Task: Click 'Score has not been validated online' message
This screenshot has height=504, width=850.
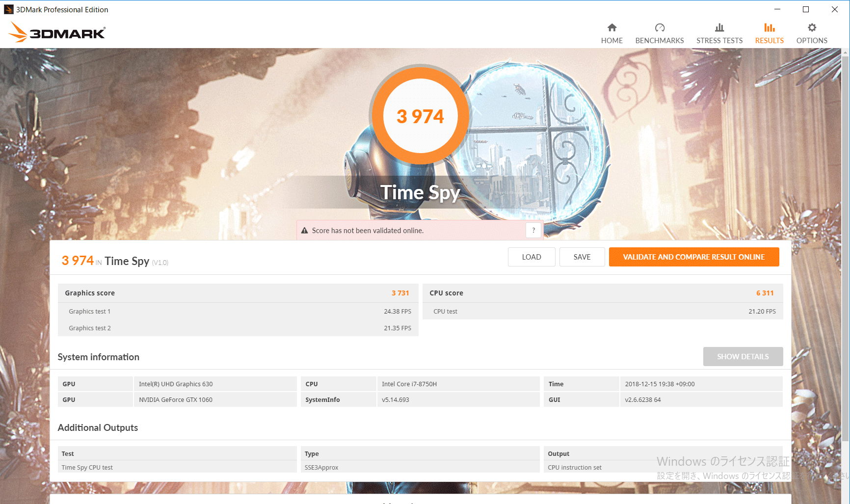Action: click(368, 231)
